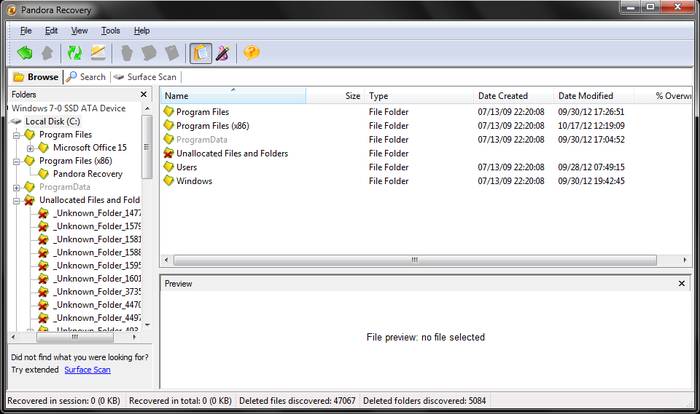Select Microsoft Office 15 folder in tree

click(90, 147)
